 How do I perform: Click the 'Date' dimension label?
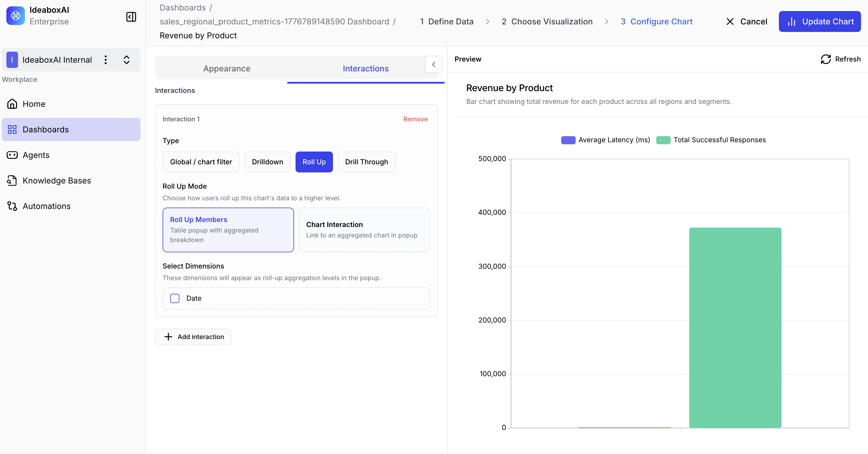[194, 298]
